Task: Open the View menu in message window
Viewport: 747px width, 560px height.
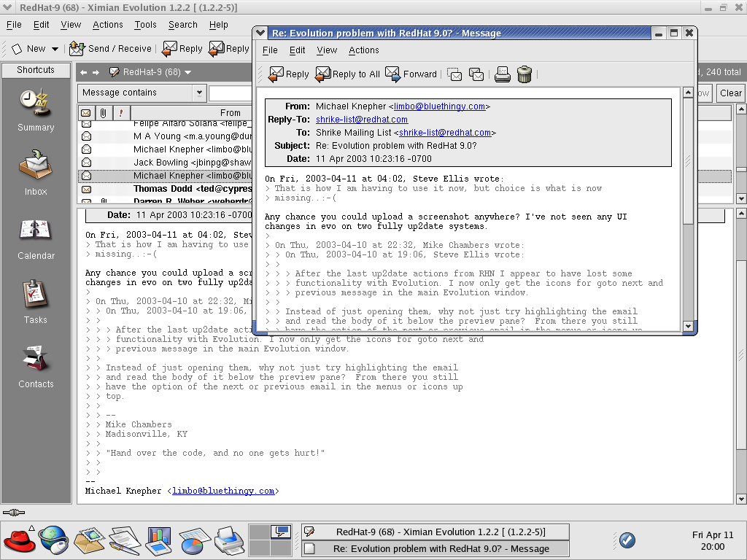Action: 327,50
